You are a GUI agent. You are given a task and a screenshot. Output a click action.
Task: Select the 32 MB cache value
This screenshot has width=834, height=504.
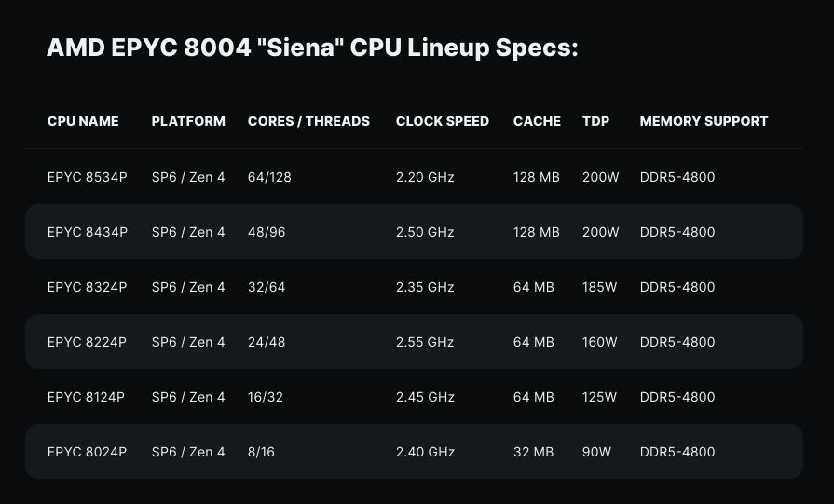click(x=533, y=452)
